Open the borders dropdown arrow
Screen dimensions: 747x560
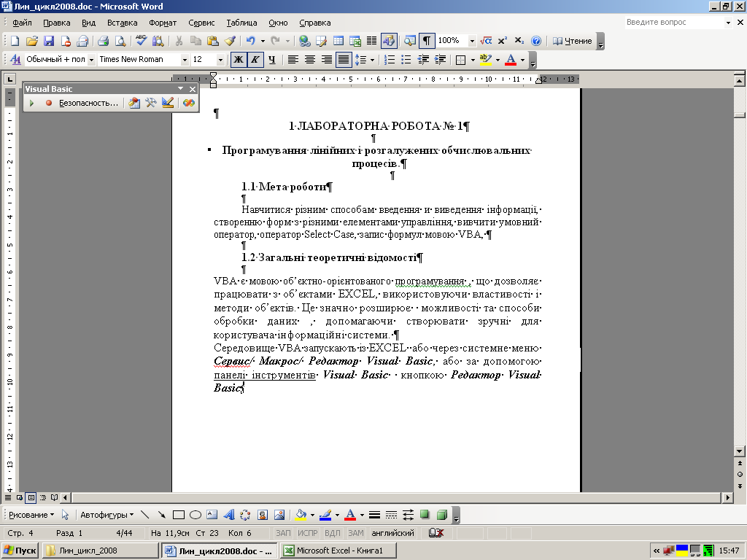(473, 60)
